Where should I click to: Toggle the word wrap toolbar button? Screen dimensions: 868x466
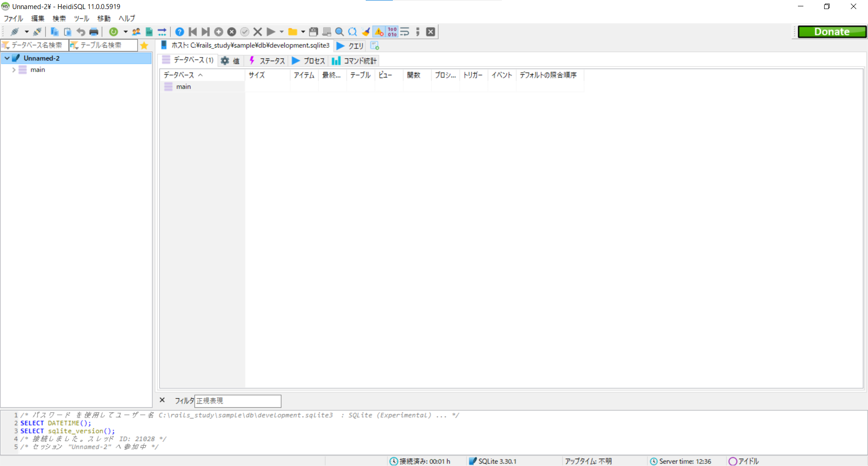[x=405, y=32]
